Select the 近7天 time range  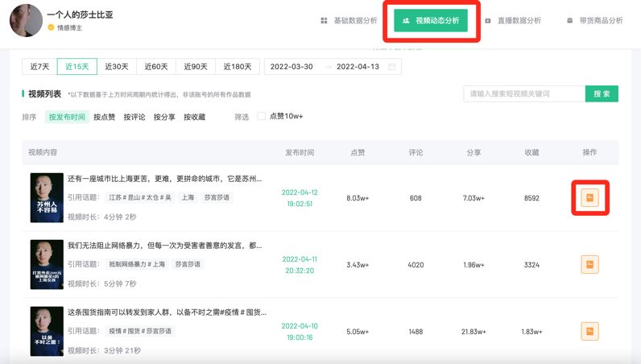click(x=39, y=67)
